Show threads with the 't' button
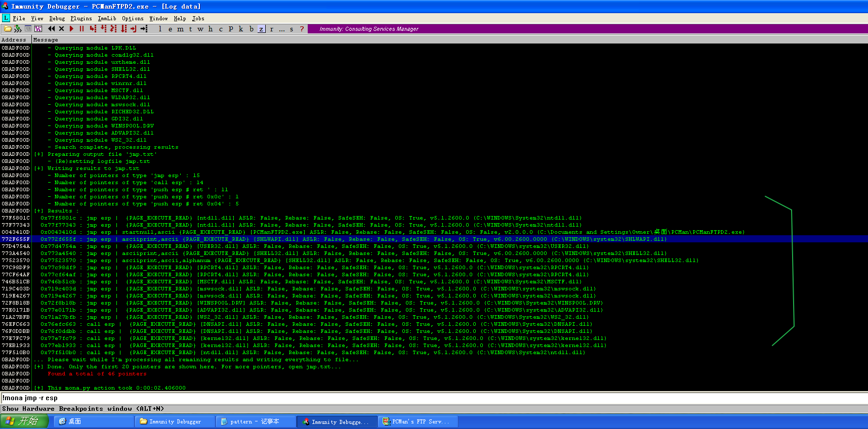Viewport: 868px width, 429px height. [191, 29]
